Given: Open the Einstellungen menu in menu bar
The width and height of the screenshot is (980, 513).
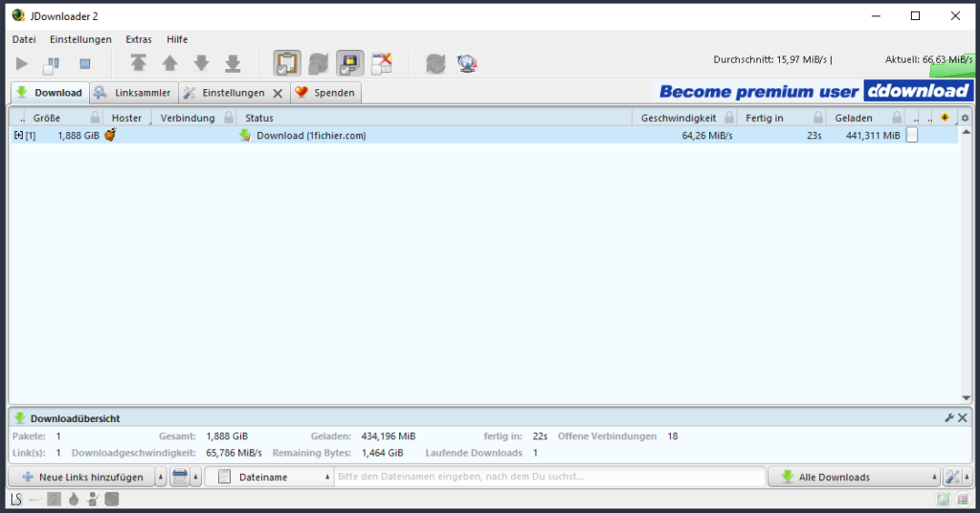Looking at the screenshot, I should 80,39.
